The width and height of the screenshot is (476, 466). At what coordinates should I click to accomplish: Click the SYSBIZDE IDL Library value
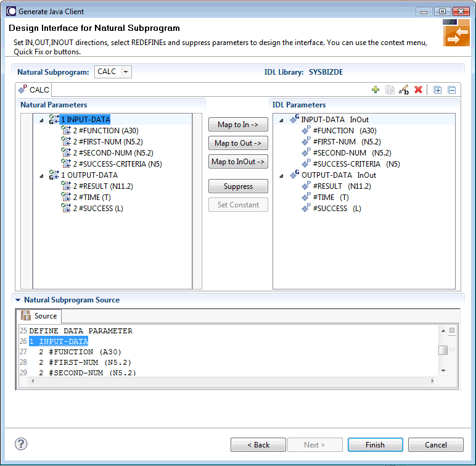[326, 72]
